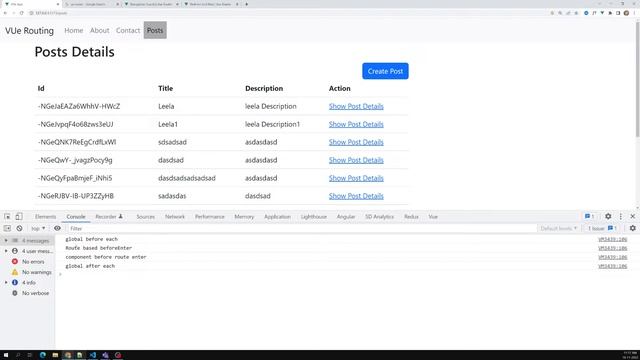Open the Chrome side panel icon
The image size is (640, 360).
[618, 13]
